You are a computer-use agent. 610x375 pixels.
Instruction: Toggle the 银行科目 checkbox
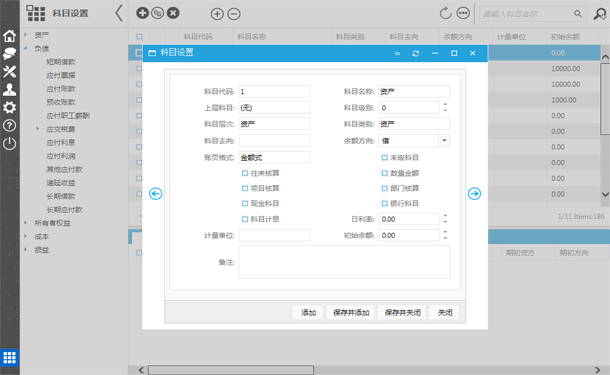click(384, 203)
